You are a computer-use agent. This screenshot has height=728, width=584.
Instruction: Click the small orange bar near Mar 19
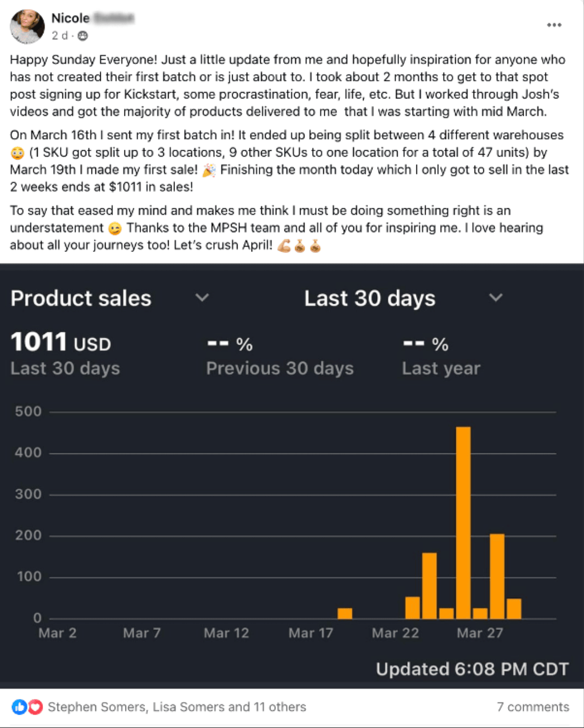click(x=345, y=613)
